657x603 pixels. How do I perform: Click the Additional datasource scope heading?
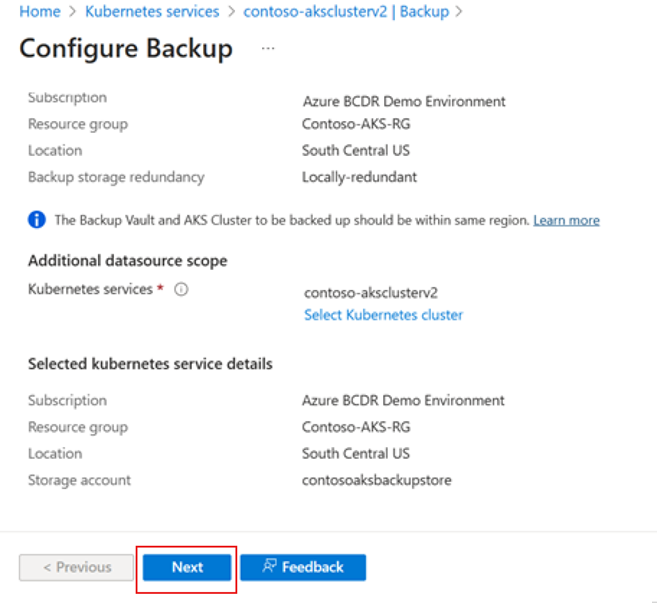click(x=127, y=260)
